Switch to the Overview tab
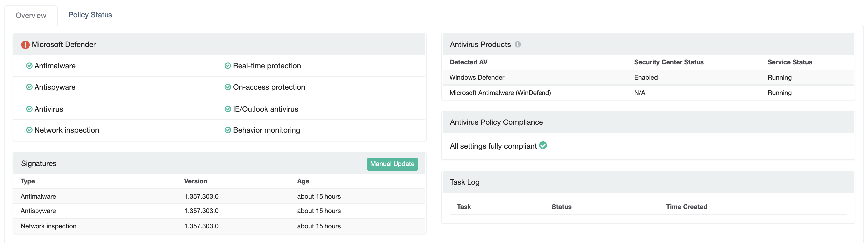 [x=31, y=15]
